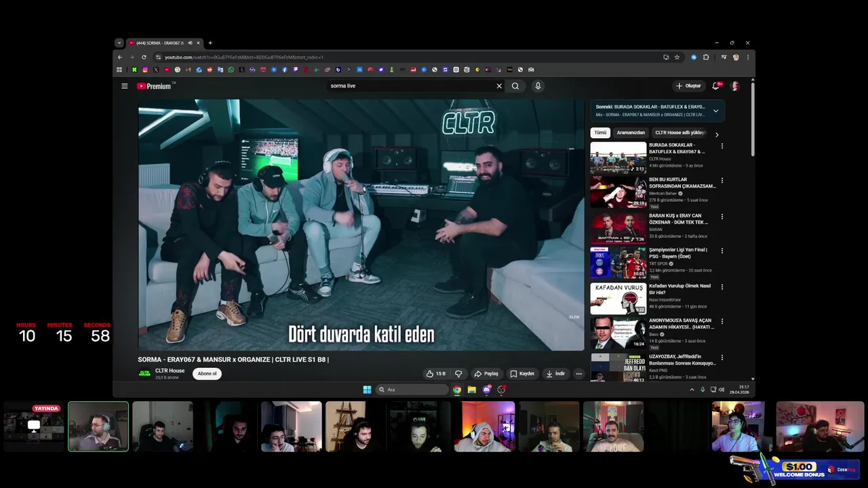Open options for BEN BU KURTLAR video

point(722,180)
